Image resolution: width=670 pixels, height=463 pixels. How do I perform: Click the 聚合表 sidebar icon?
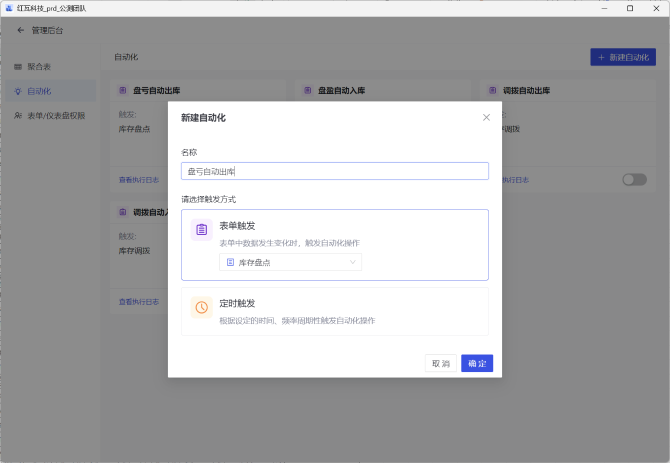point(18,66)
